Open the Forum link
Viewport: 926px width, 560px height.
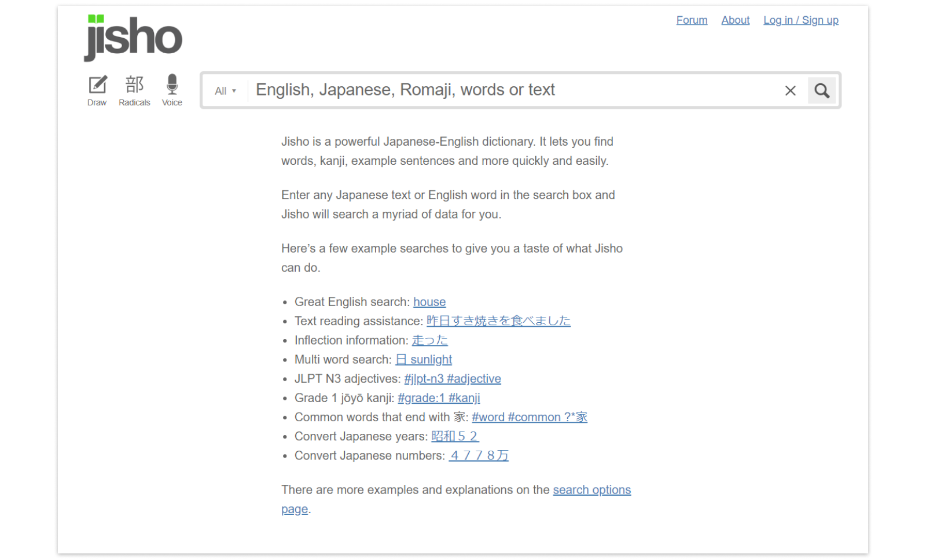click(x=692, y=20)
